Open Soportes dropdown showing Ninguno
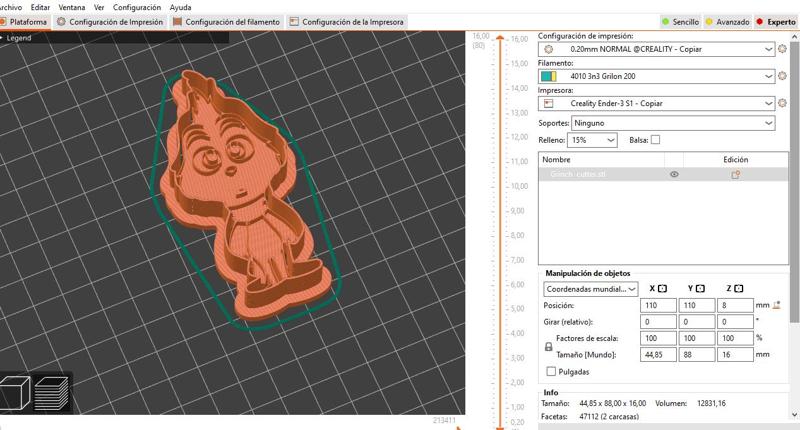Screen dimensions: 800x430 pos(673,123)
